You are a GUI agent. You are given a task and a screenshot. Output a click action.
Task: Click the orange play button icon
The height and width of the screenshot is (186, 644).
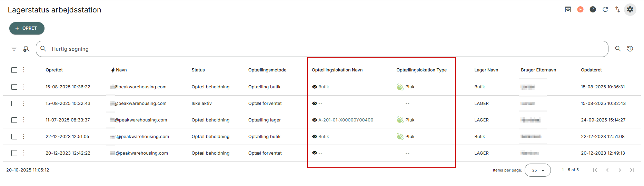click(580, 10)
